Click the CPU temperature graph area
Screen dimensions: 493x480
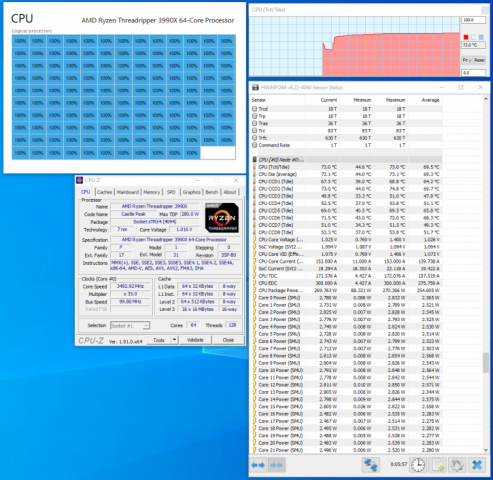pyautogui.click(x=354, y=46)
